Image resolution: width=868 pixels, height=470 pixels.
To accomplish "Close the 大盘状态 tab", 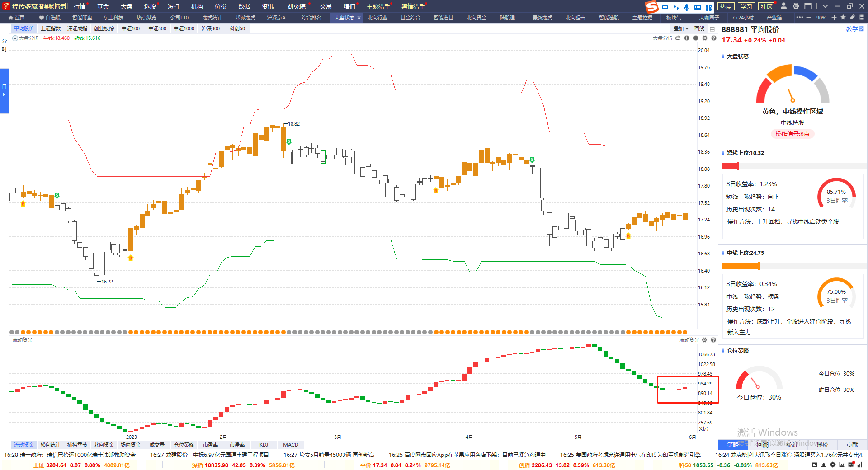I will [x=359, y=18].
